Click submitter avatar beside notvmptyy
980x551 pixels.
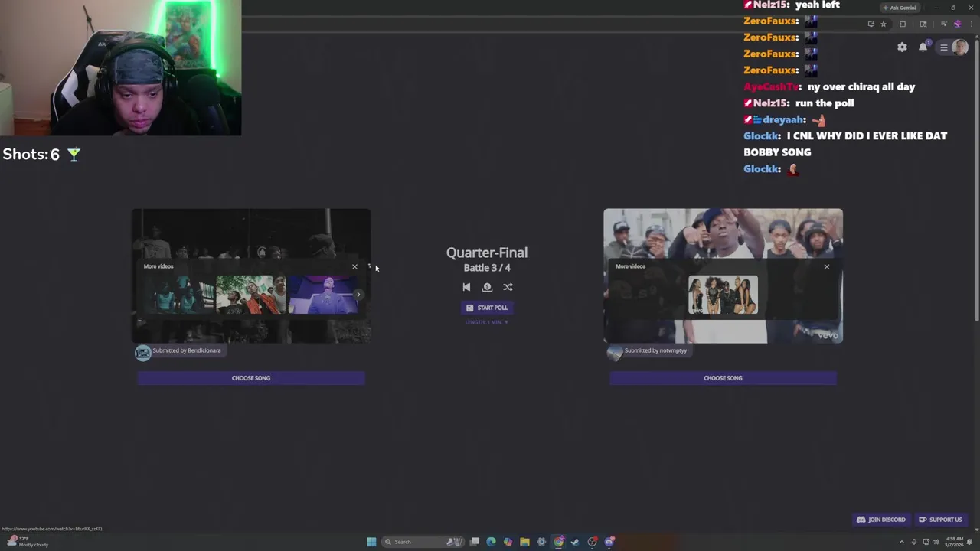pos(615,352)
